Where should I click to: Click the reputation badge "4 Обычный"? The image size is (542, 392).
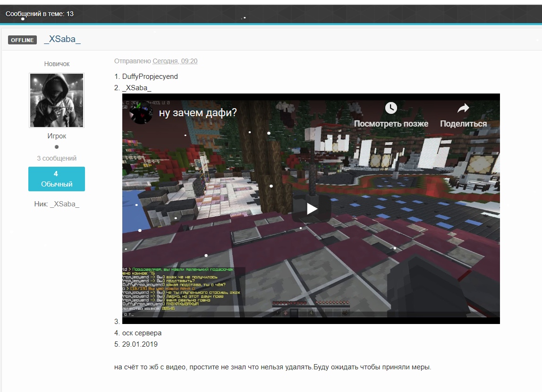57,179
